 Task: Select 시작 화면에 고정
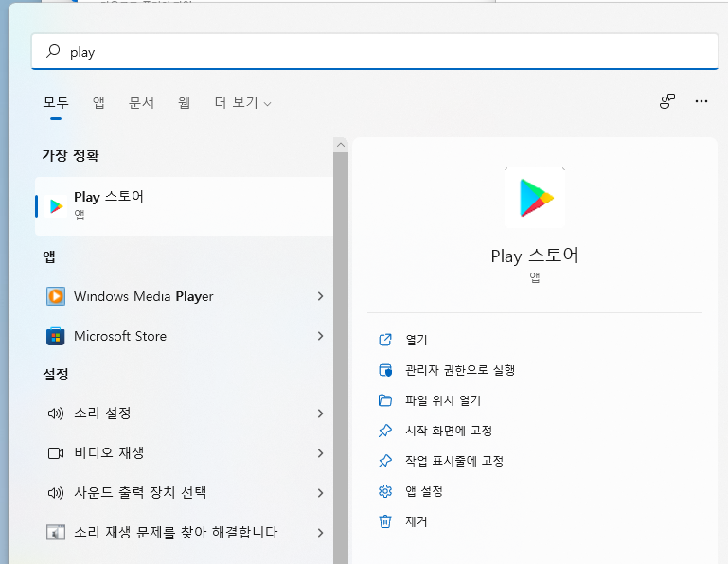point(449,431)
